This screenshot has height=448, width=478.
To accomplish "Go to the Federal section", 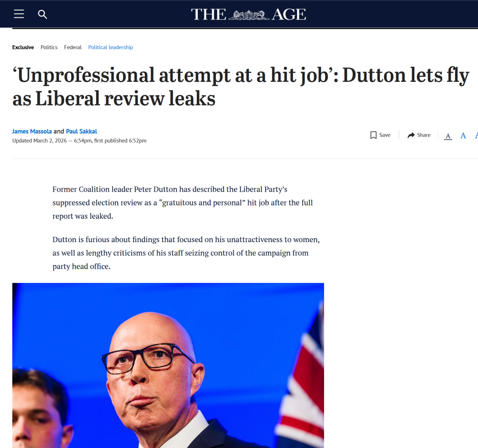I will (x=73, y=47).
